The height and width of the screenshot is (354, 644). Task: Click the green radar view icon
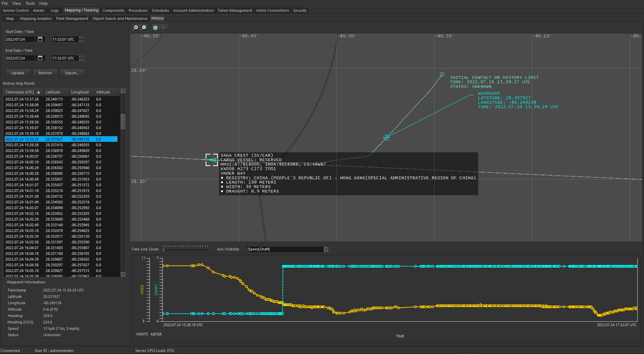(x=155, y=28)
